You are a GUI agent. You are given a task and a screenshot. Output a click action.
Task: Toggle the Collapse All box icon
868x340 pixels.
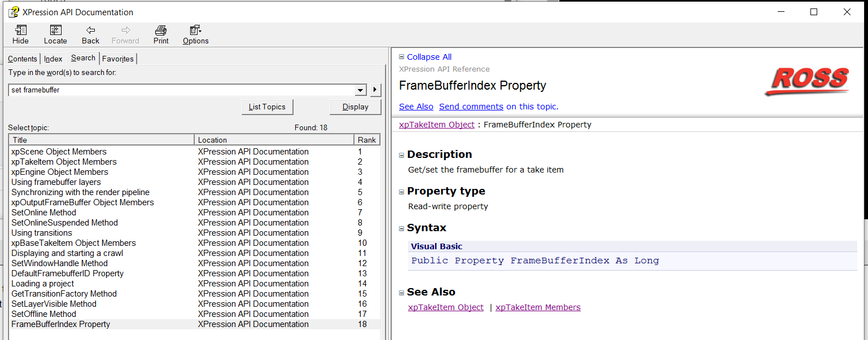(x=402, y=57)
